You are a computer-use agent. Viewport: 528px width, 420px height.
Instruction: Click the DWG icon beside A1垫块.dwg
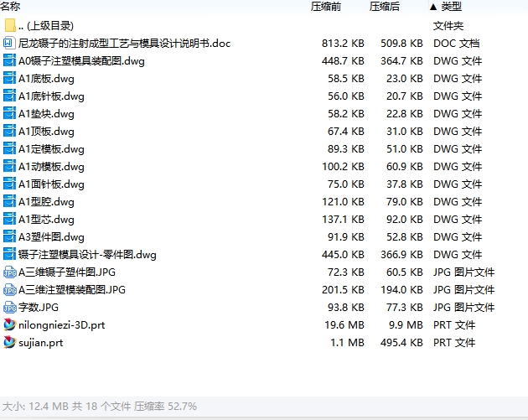coord(9,113)
